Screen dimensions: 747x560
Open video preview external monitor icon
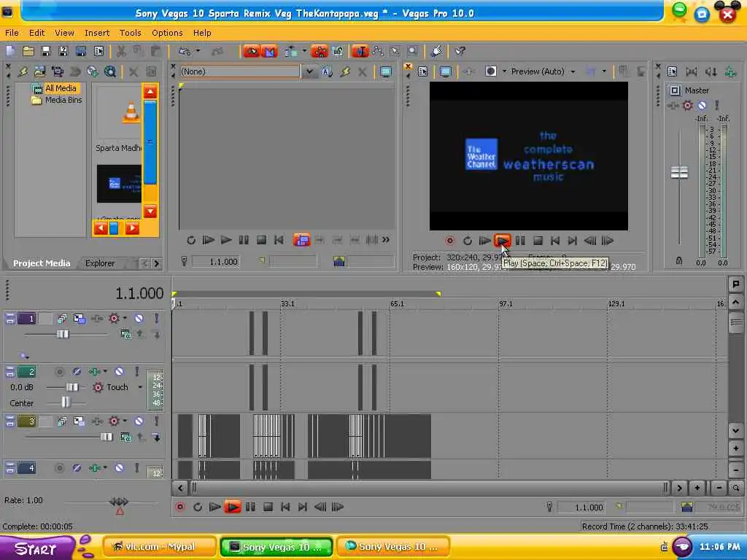click(x=446, y=71)
